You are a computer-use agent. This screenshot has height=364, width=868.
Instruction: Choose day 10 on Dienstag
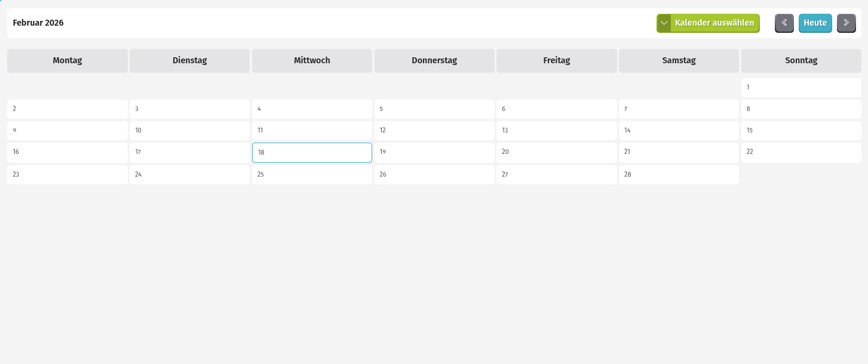click(x=189, y=131)
